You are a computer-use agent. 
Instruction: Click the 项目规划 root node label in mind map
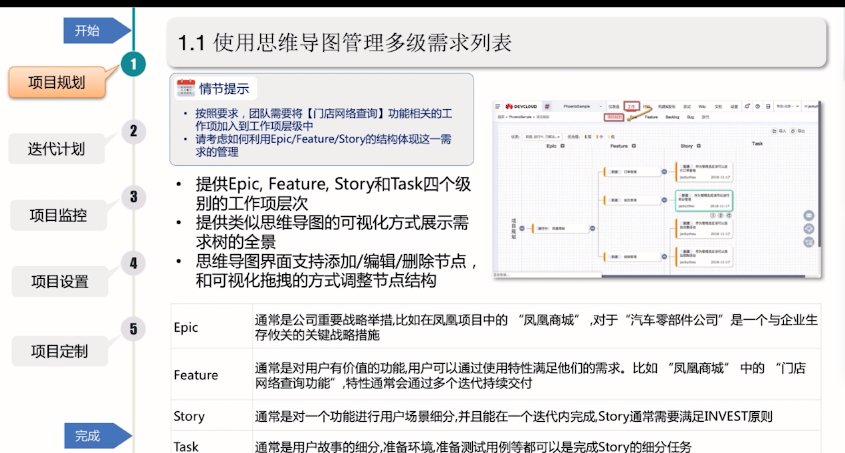coord(514,228)
